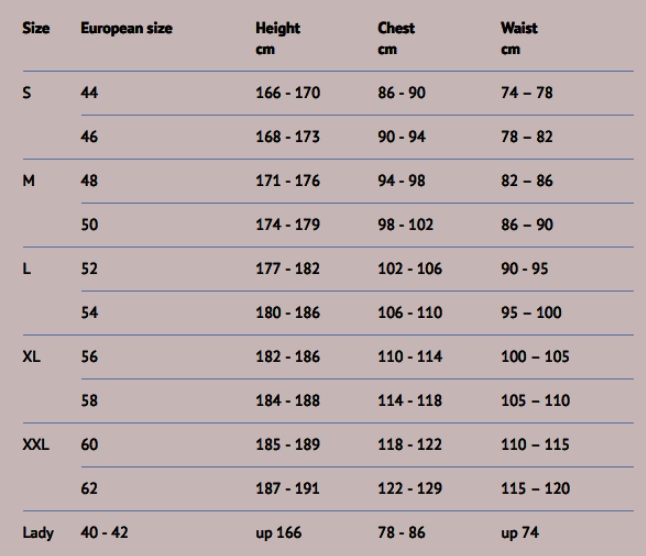The height and width of the screenshot is (556, 646).
Task: Click waist value 105 – 110
Action: click(x=535, y=401)
